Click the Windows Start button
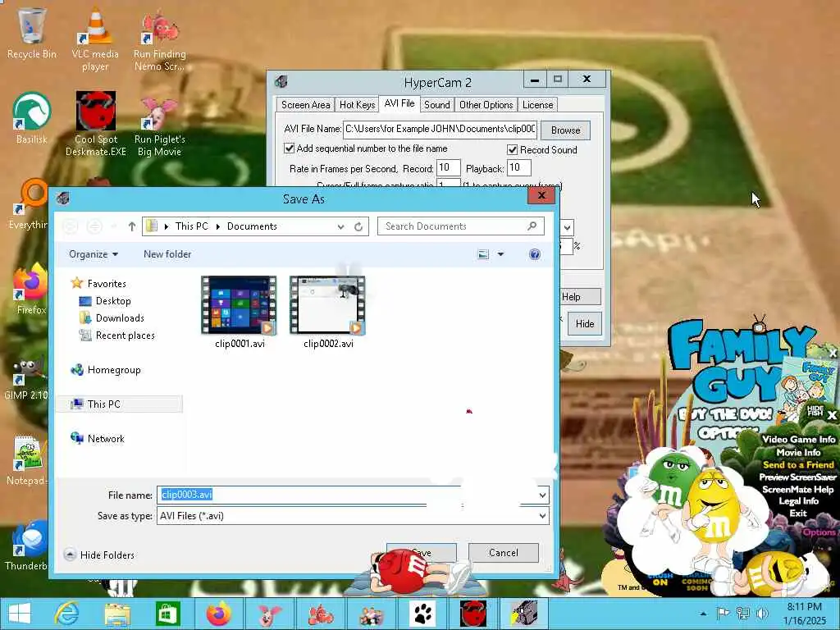 pos(20,614)
